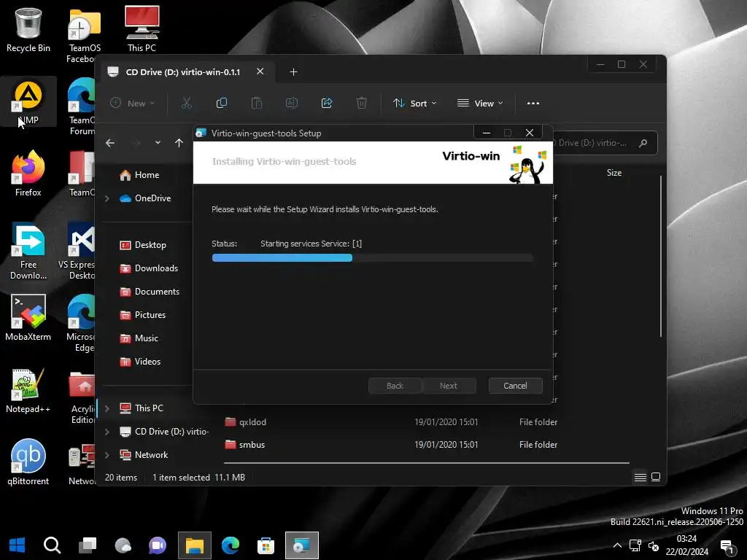Show hidden system tray icons
This screenshot has width=747, height=560.
(617, 545)
